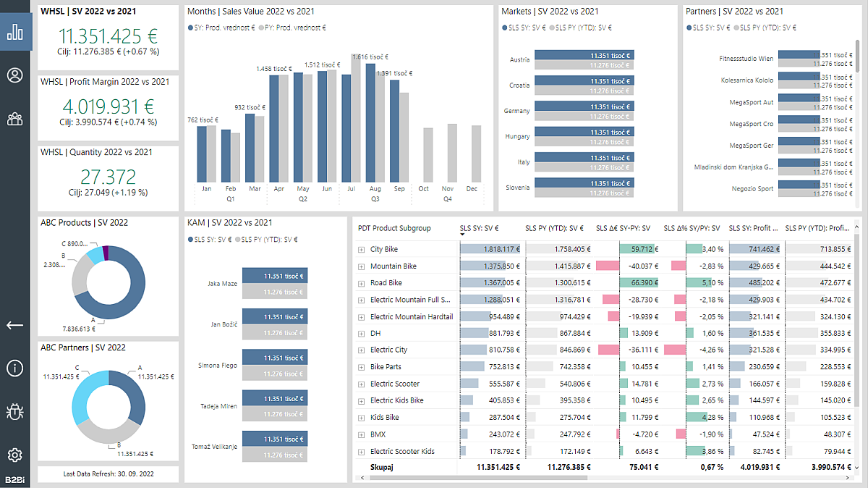Image resolution: width=868 pixels, height=488 pixels.
Task: Open the user account page icon
Action: 14,74
